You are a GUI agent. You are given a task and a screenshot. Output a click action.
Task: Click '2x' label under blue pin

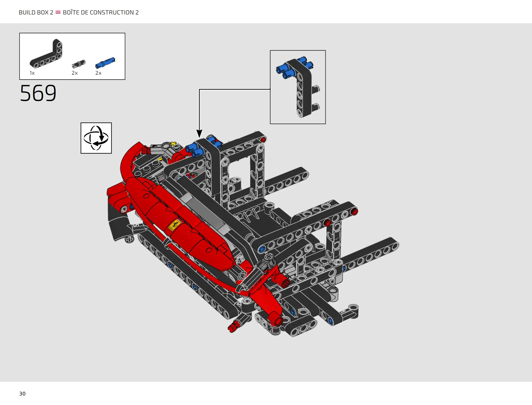click(x=98, y=73)
